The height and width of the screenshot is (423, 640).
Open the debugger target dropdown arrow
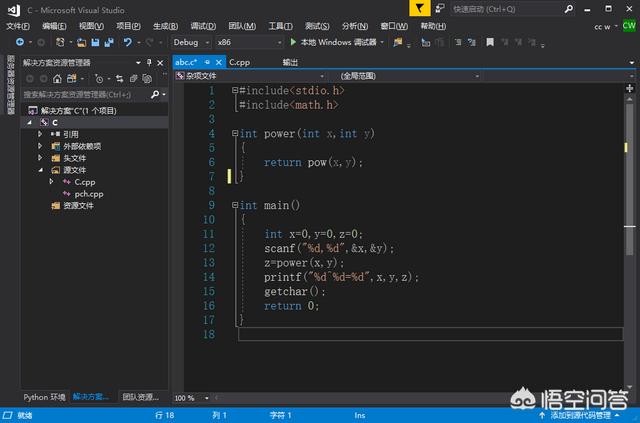point(382,42)
